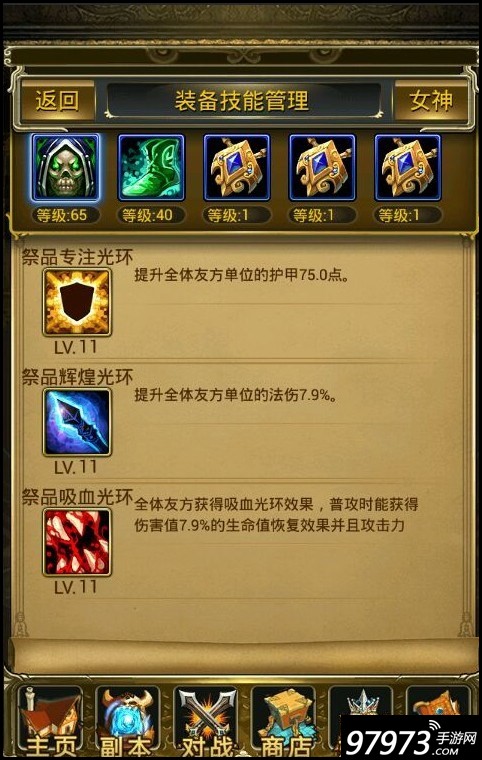The width and height of the screenshot is (482, 760).
Task: Open 商店 shop tab
Action: (284, 722)
